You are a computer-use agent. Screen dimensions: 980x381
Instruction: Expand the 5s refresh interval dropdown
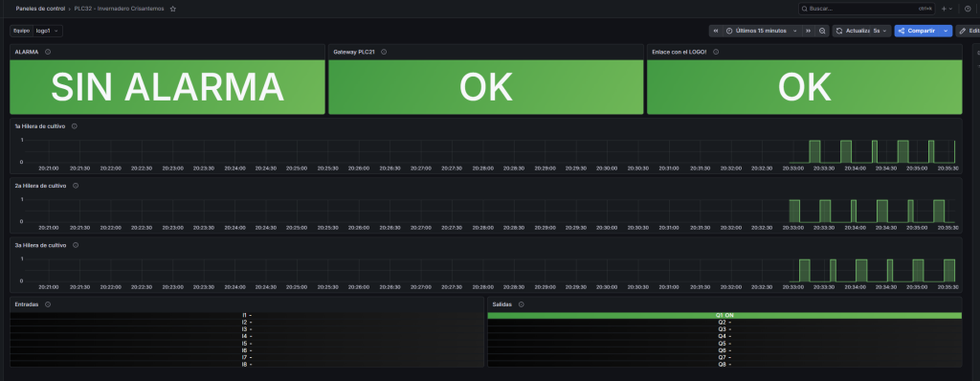(880, 31)
